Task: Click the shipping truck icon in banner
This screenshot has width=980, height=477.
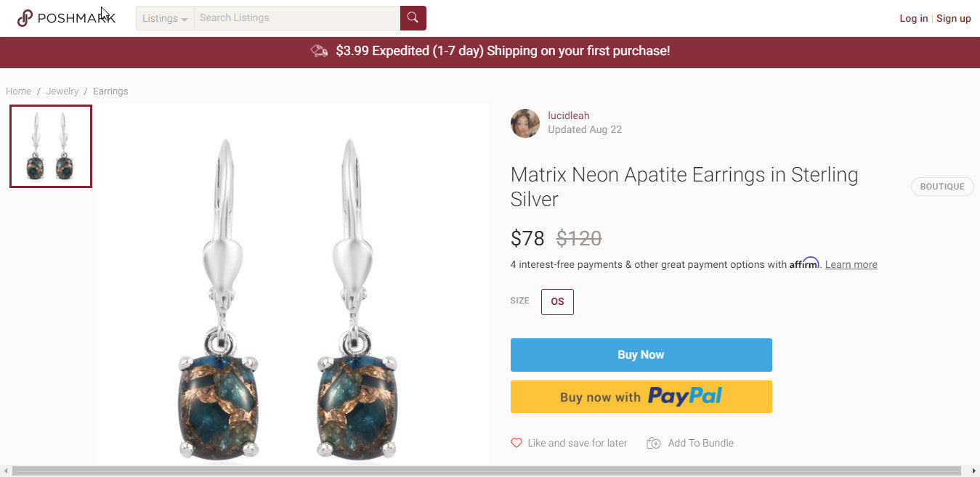Action: click(319, 51)
